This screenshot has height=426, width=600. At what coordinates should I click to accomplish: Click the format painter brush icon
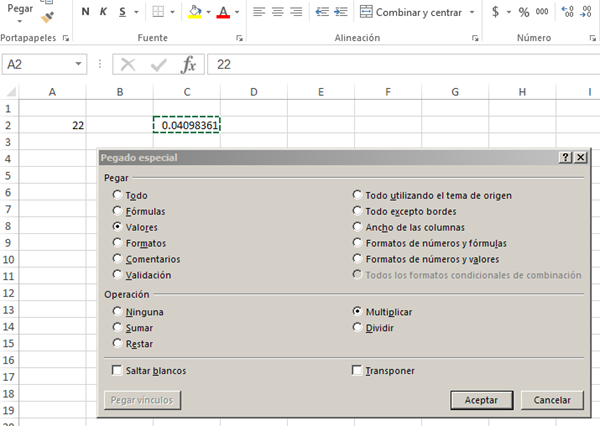pos(48,17)
